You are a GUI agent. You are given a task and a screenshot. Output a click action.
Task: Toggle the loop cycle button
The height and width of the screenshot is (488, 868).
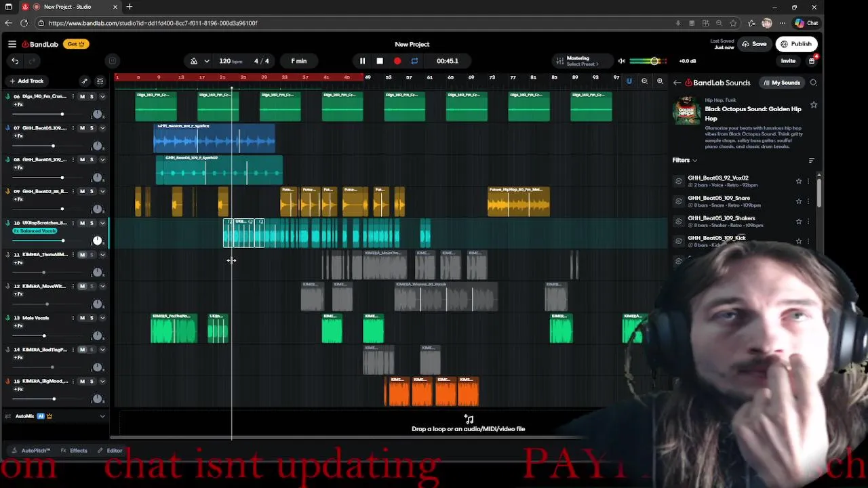414,61
